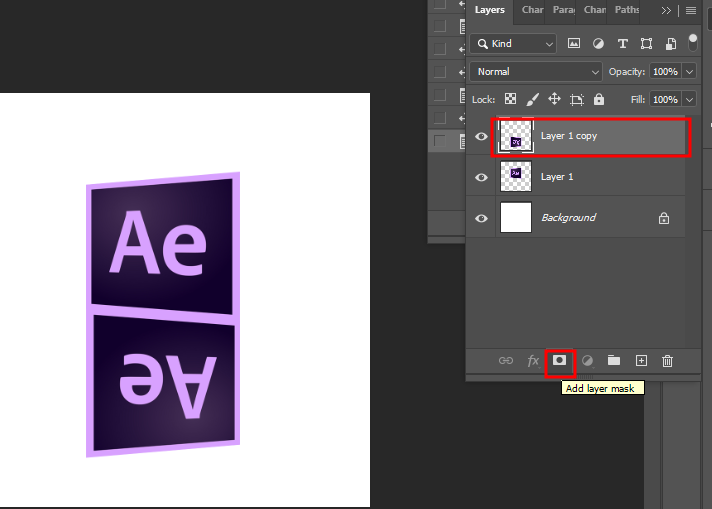This screenshot has width=712, height=509.
Task: Create a new group folder icon
Action: (x=614, y=361)
